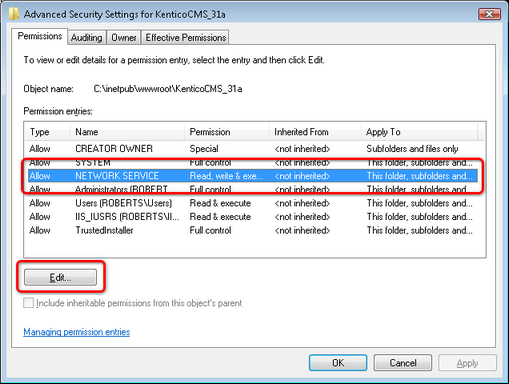Go to Effective Permissions tab
The height and width of the screenshot is (384, 509).
coord(185,37)
